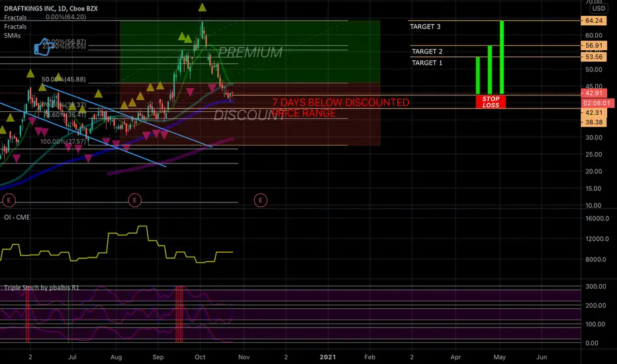The image size is (617, 364).
Task: Click the blue thumbs-up icon
Action: point(43,47)
